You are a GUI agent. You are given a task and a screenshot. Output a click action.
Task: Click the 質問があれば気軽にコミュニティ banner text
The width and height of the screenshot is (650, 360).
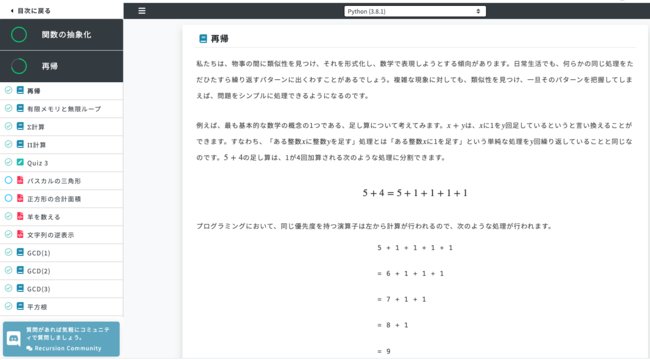[68, 333]
